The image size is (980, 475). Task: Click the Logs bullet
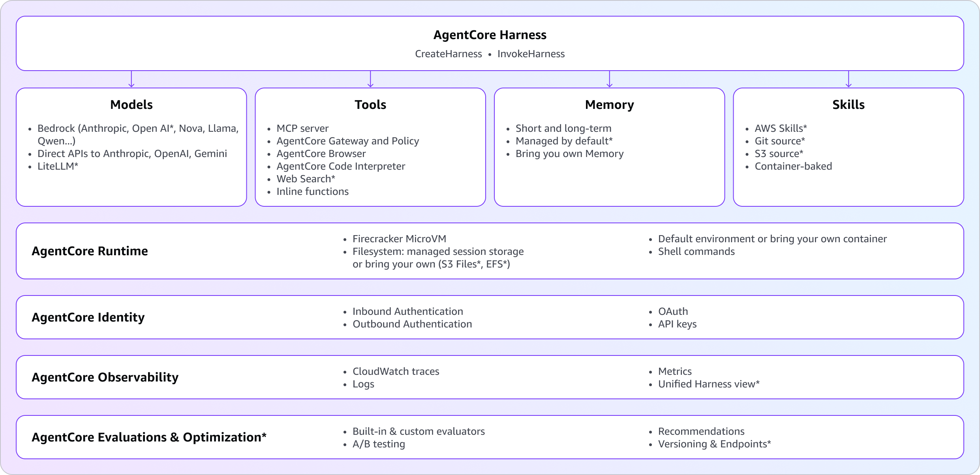(363, 384)
